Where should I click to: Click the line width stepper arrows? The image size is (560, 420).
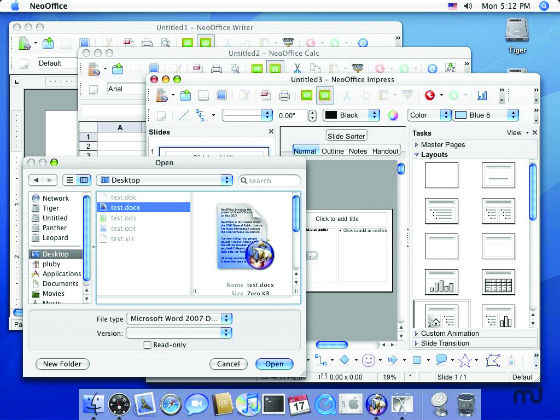tap(312, 115)
